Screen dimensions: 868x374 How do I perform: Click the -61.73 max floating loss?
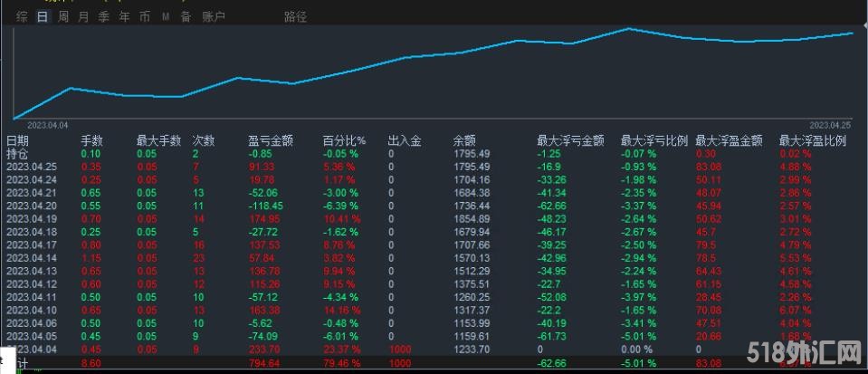551,336
